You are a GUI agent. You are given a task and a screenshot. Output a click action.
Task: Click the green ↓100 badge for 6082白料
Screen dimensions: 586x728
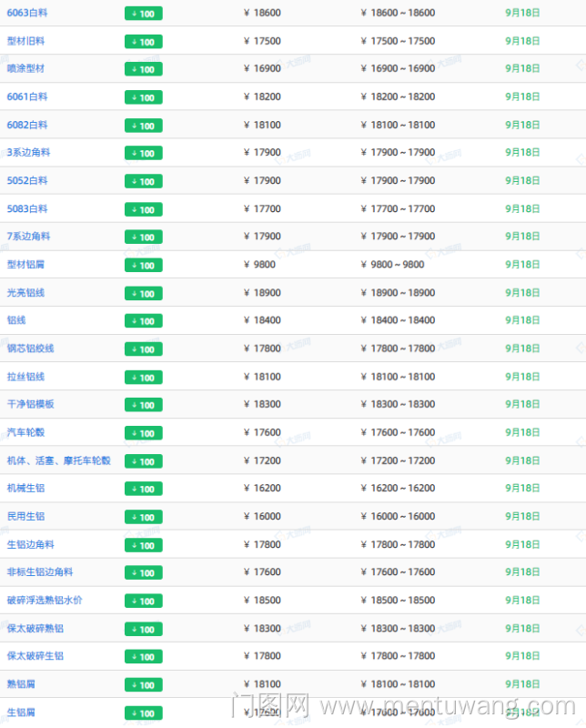pyautogui.click(x=143, y=126)
